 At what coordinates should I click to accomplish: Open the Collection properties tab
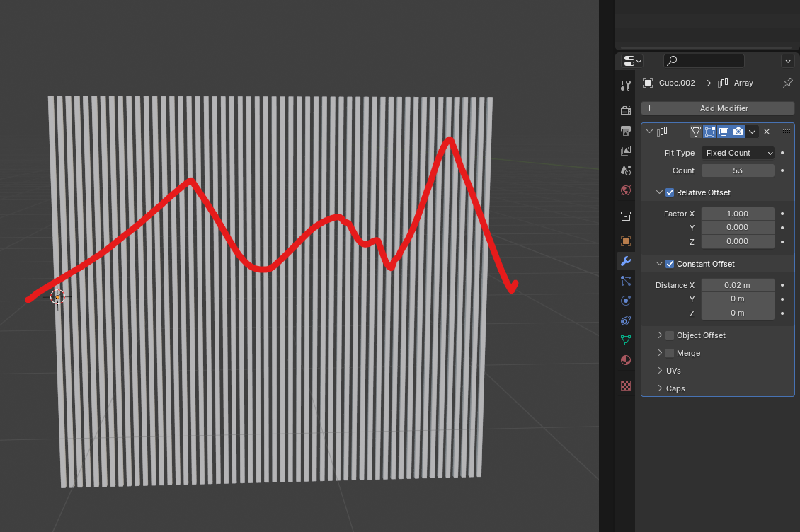point(626,216)
